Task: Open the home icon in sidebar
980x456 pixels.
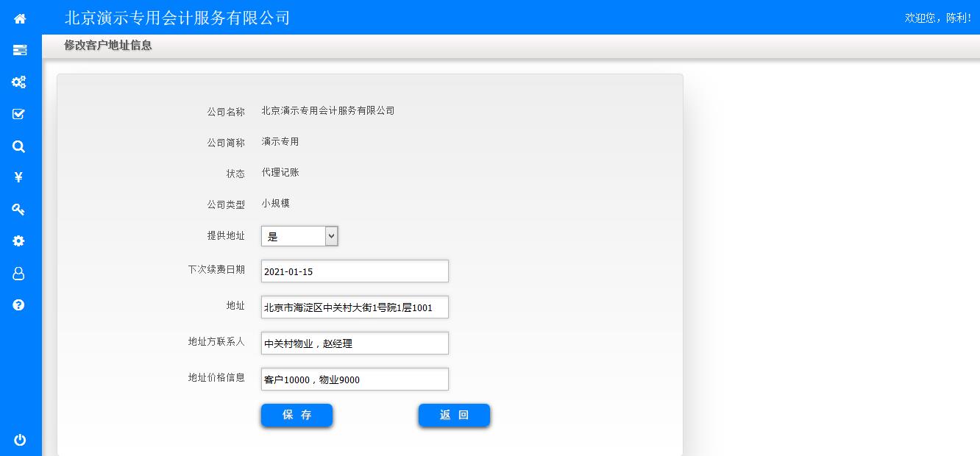Action: 20,18
